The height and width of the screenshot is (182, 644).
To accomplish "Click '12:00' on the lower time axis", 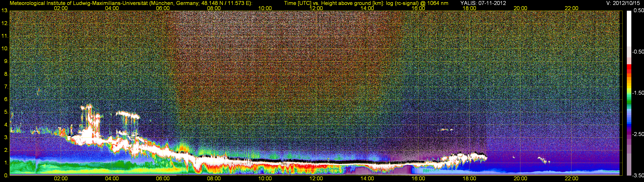I will tap(316, 179).
